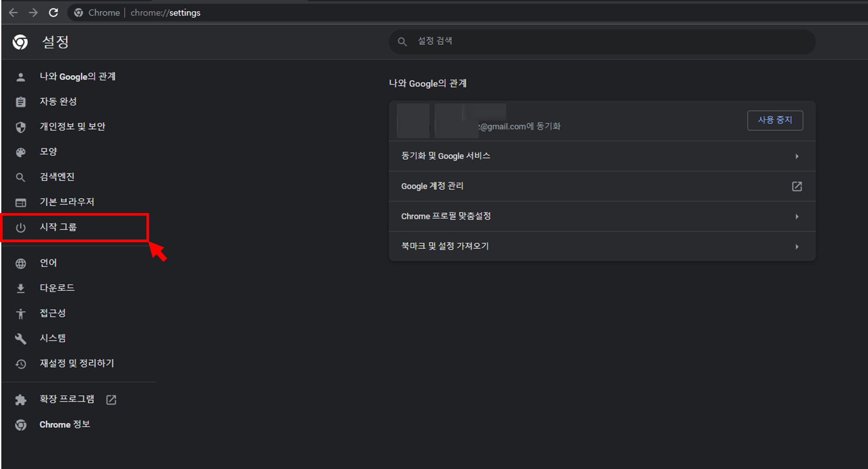The height and width of the screenshot is (469, 868).
Task: Click the browser window icon for 기본 브라우저
Action: 20,202
